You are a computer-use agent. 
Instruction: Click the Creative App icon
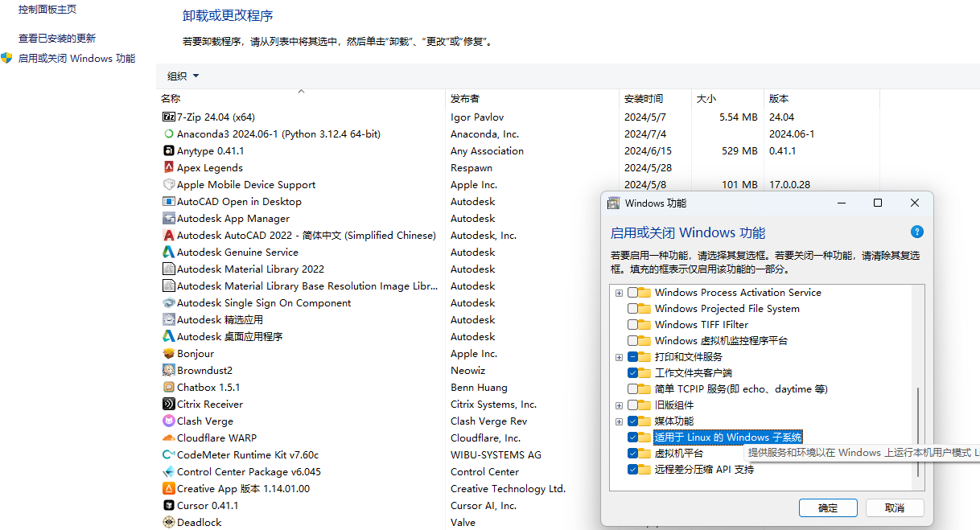point(169,489)
